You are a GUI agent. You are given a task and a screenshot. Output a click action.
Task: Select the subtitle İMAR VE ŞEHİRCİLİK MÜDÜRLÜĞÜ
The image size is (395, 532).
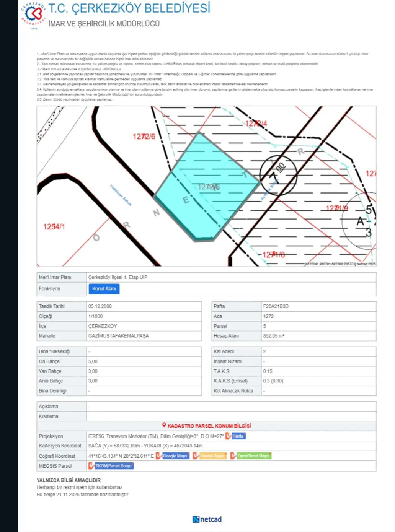point(104,24)
